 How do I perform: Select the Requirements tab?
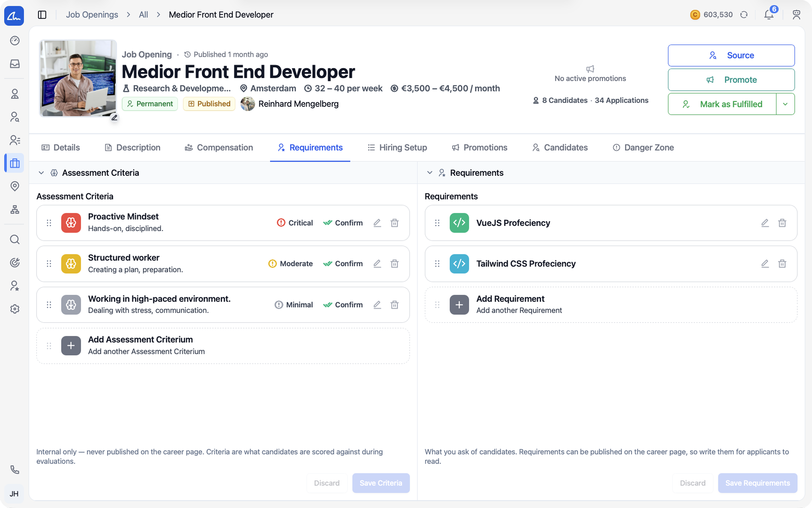[x=310, y=148]
